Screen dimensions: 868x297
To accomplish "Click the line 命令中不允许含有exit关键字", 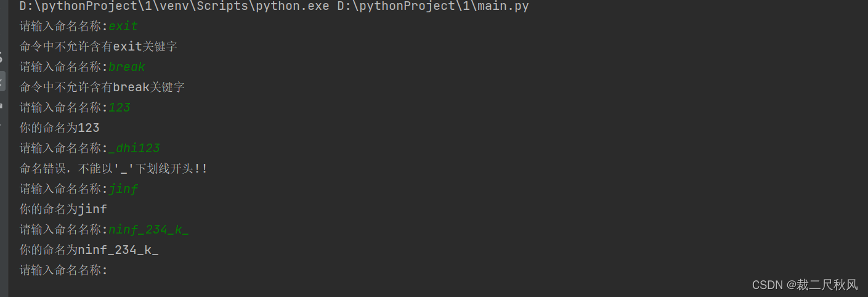I will coord(99,46).
